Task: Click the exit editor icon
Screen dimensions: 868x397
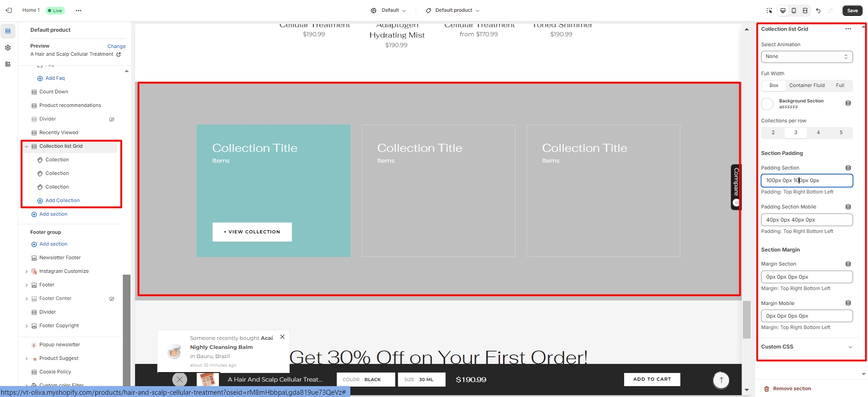Action: click(9, 10)
